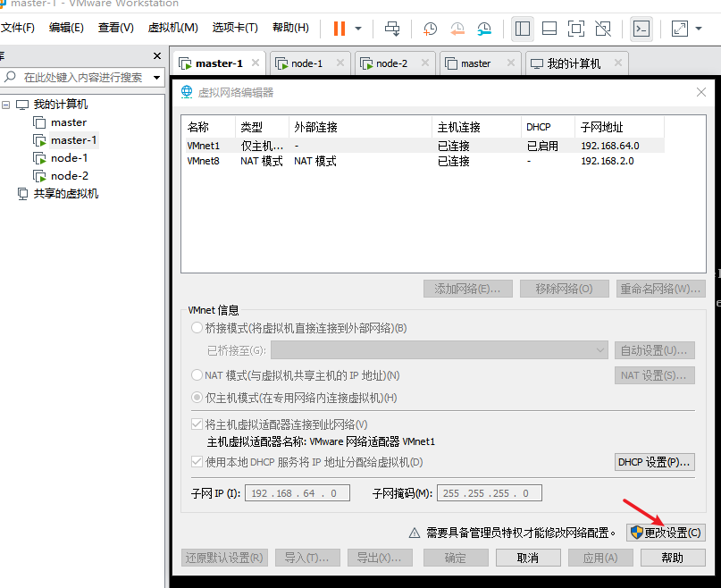Select master-1 VM in the library tree
The width and height of the screenshot is (721, 588).
[73, 140]
